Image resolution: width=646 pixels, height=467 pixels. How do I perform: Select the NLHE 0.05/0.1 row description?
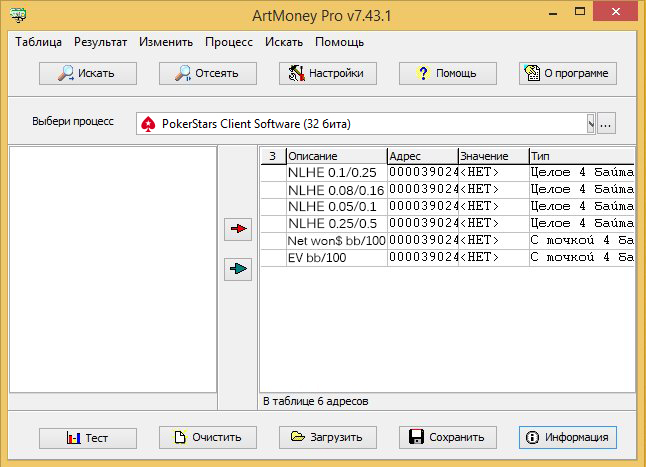337,207
